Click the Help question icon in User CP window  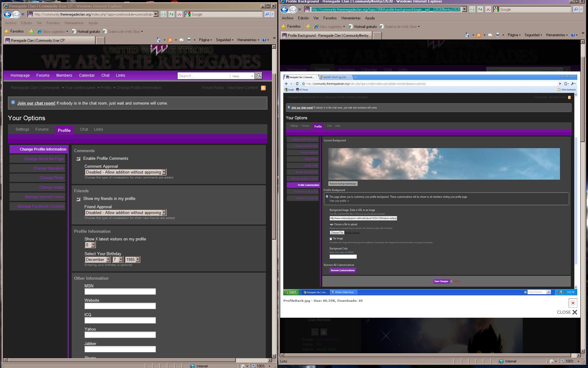pyautogui.click(x=264, y=40)
